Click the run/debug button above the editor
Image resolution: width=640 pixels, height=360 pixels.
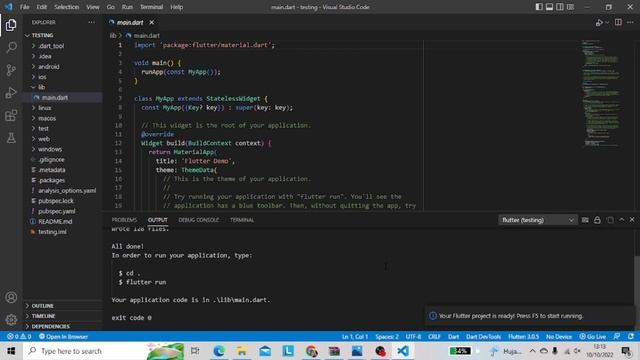coord(599,22)
